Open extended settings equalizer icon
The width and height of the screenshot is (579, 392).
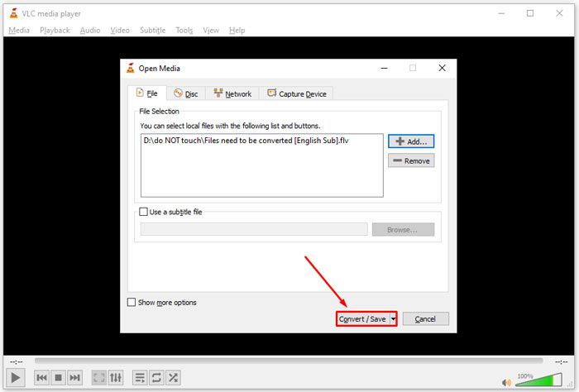116,378
